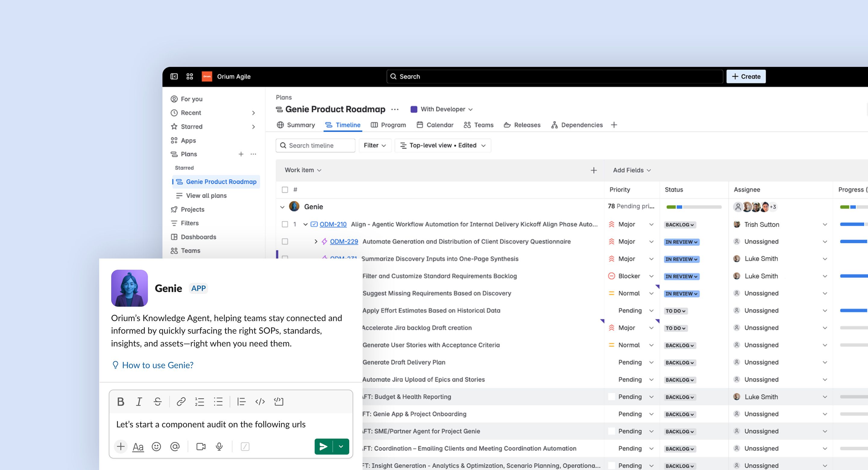Open the app switcher grid icon
This screenshot has height=470, width=868.
point(189,77)
